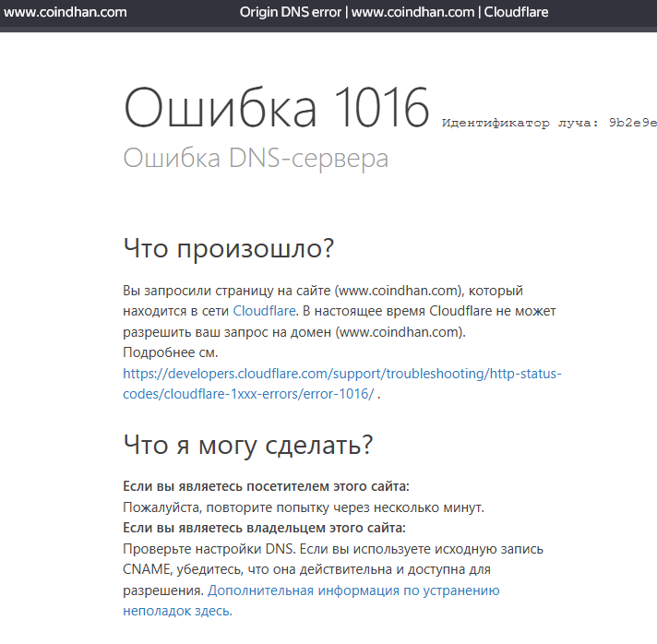Screen dimensions: 657x644
Task: Click 'Если вы являетесь владельцем этого сайта' label
Action: point(264,528)
